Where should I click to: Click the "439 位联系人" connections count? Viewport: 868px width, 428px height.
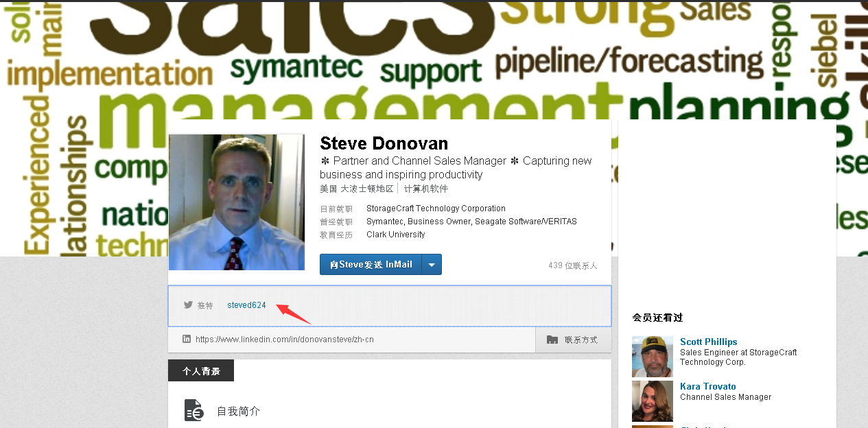point(573,265)
